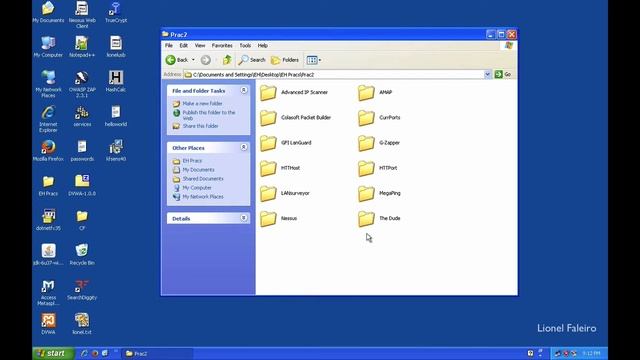Click the G-Zapper folder

tap(379, 143)
